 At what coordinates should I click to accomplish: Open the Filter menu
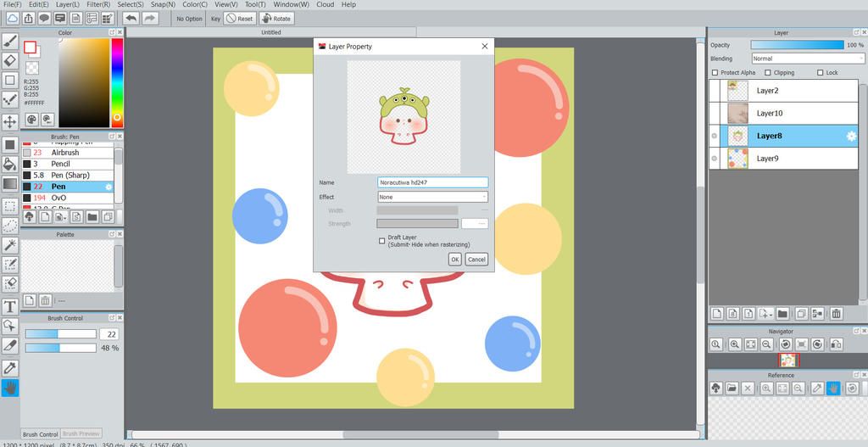(98, 4)
